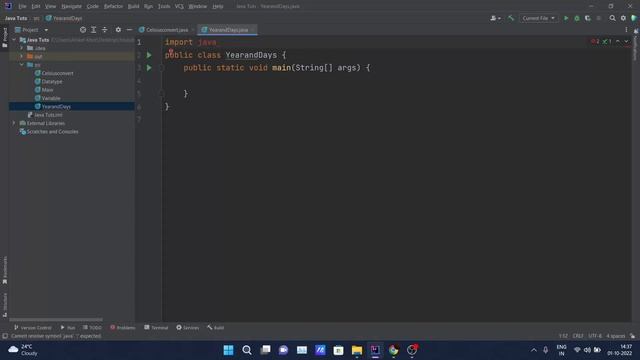The height and width of the screenshot is (360, 640).
Task: Open the TODO tool window
Action: click(92, 328)
